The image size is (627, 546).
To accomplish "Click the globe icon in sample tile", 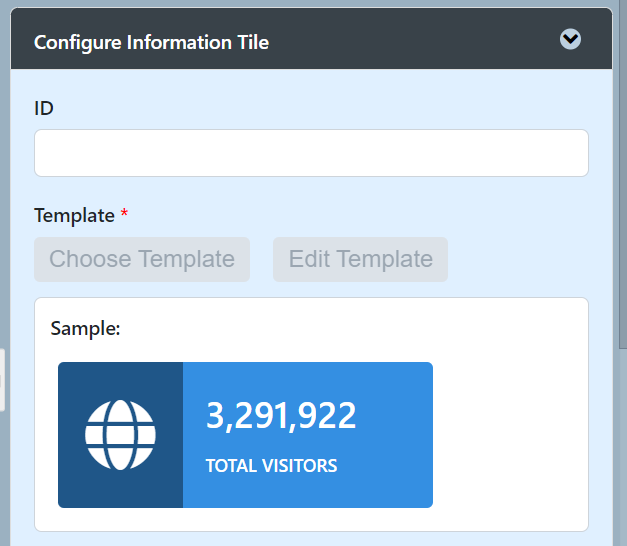I will point(120,435).
